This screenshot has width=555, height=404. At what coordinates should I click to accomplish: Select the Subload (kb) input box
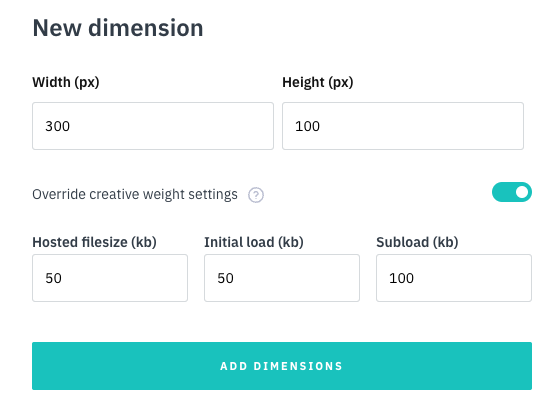click(454, 278)
